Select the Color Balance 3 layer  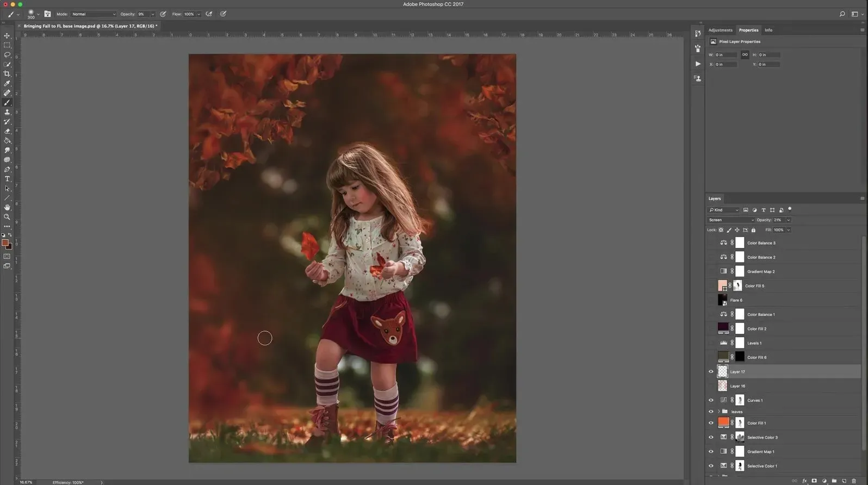(761, 243)
